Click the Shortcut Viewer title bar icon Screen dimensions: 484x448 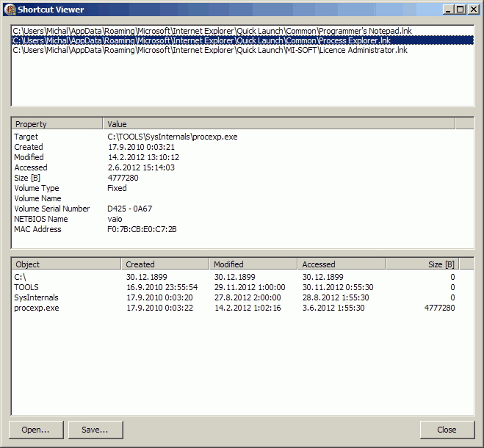click(x=10, y=10)
